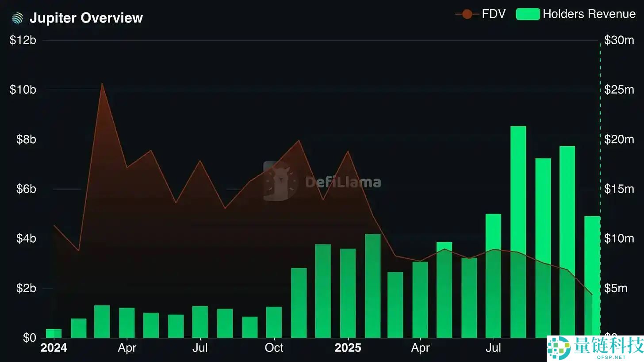This screenshot has width=644, height=362.
Task: Click the $30m label on the right axis
Action: click(619, 40)
